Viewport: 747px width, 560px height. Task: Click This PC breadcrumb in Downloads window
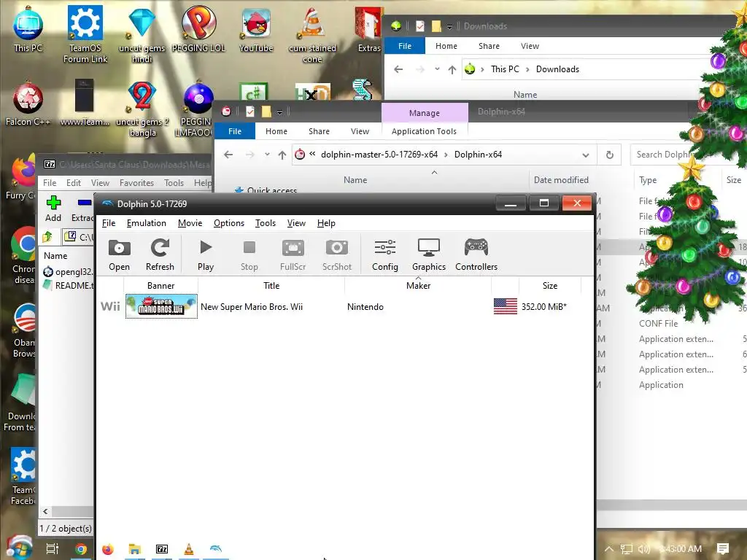tap(505, 69)
